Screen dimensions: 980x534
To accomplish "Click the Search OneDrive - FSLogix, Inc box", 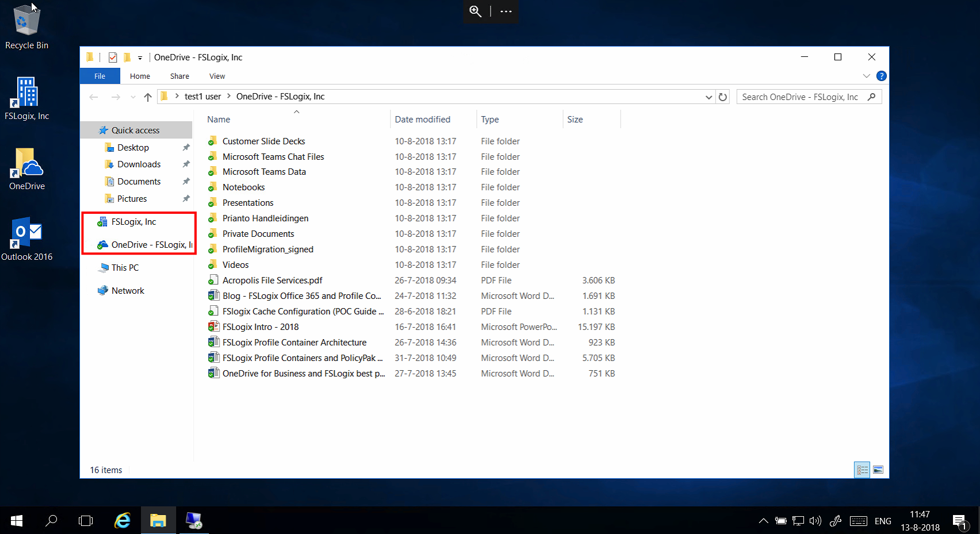I will pyautogui.click(x=809, y=97).
